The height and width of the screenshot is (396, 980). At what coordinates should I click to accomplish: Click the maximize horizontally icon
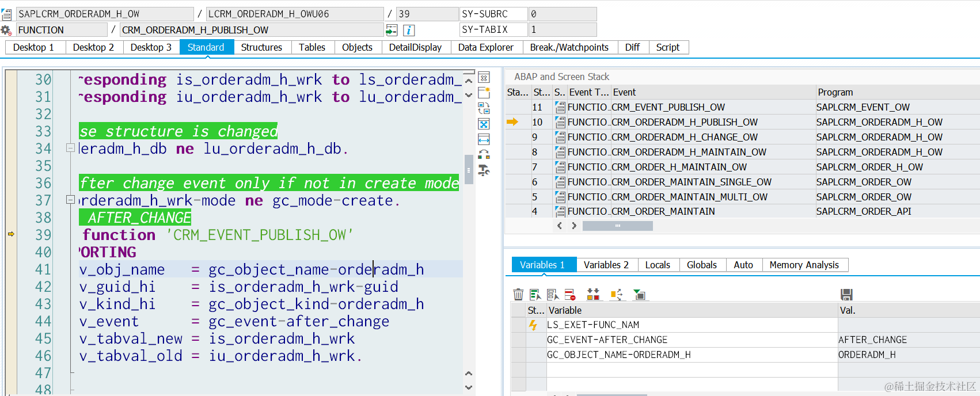coord(484,139)
